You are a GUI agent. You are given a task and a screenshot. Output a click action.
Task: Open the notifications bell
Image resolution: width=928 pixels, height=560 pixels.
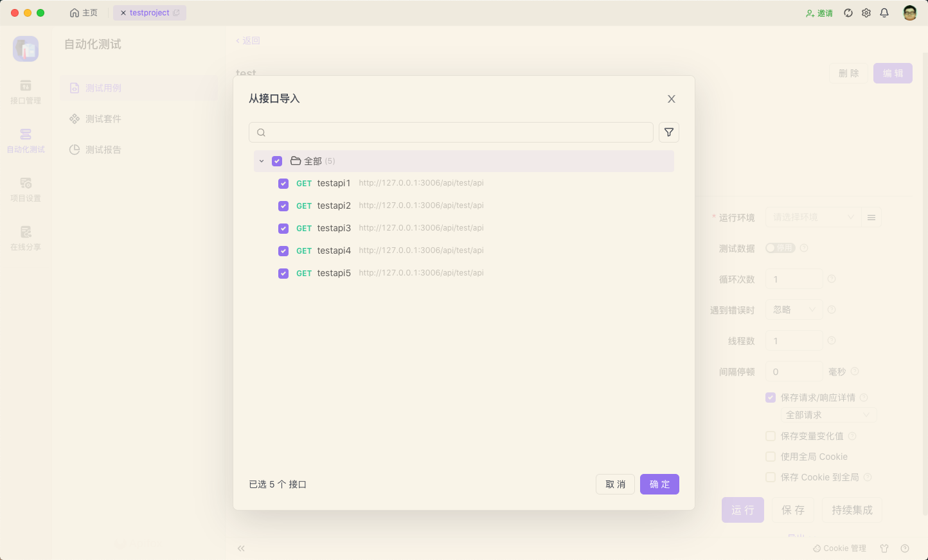coord(884,13)
